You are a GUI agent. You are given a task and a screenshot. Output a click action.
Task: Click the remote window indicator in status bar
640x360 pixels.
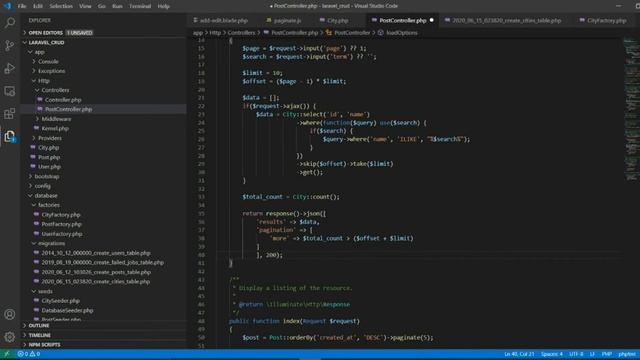pos(7,354)
